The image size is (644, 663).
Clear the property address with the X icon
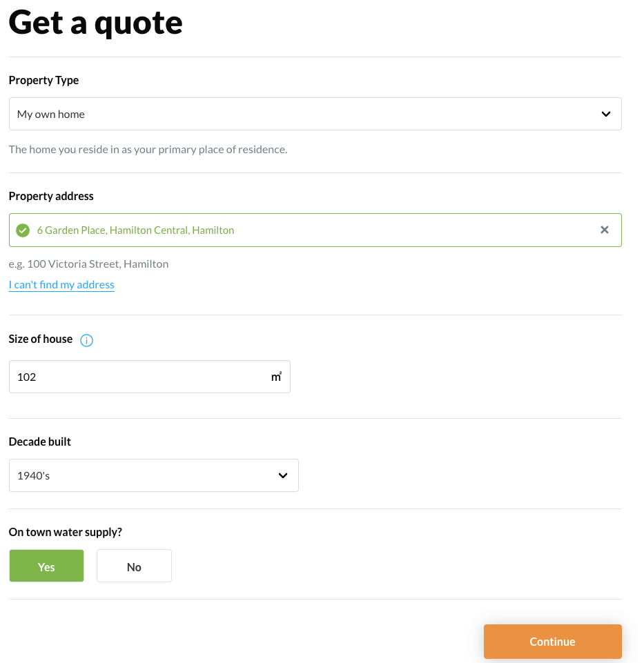tap(605, 230)
